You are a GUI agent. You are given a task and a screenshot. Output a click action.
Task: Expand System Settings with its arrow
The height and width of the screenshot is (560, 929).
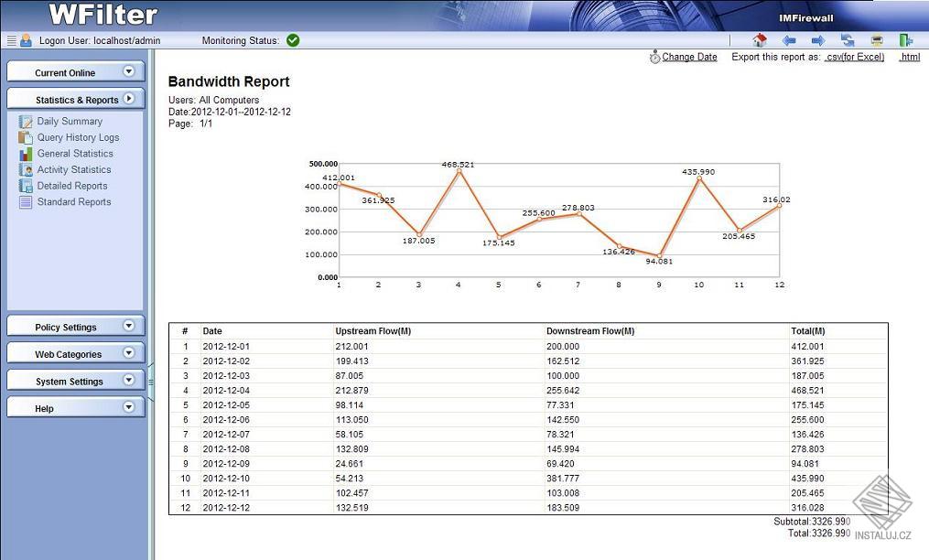128,380
